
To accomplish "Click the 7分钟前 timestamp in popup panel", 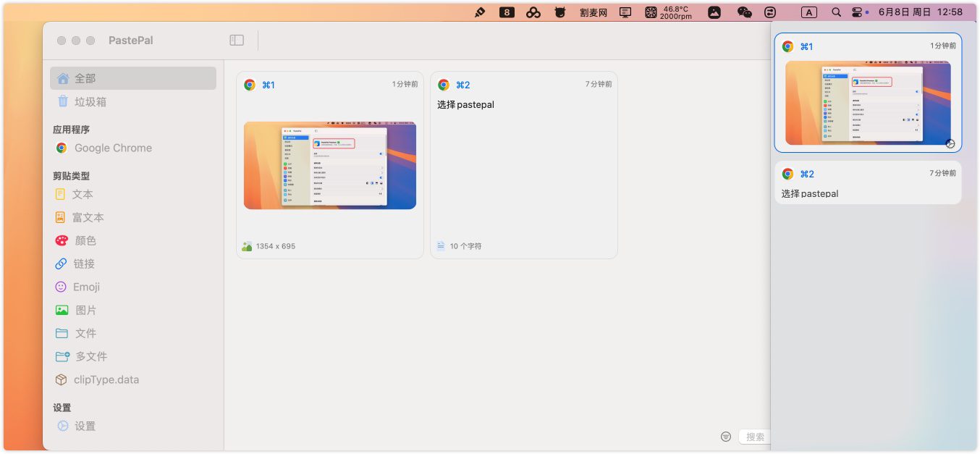I will pos(943,174).
